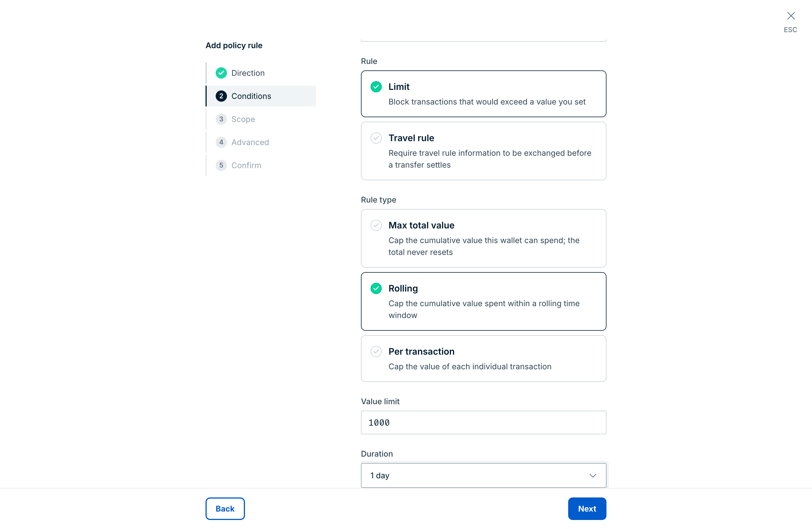Click the step 2 number badge
812x529 pixels.
221,96
